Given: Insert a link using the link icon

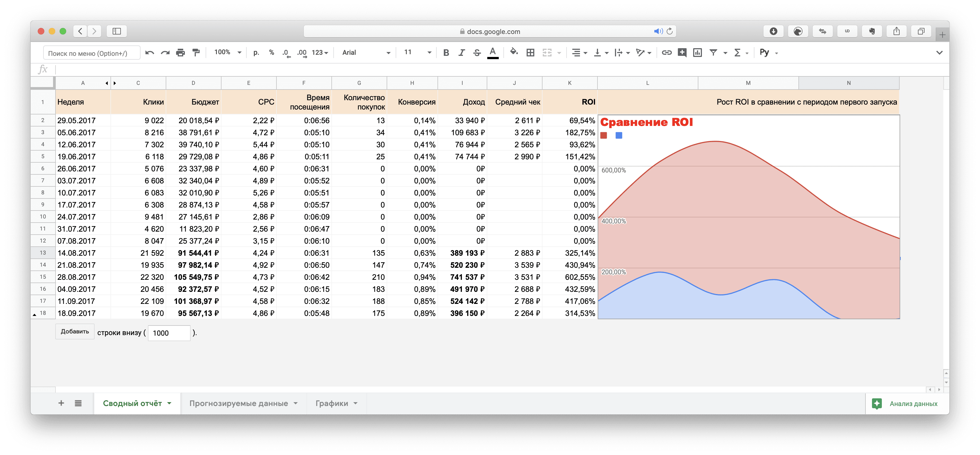Looking at the screenshot, I should pos(667,53).
